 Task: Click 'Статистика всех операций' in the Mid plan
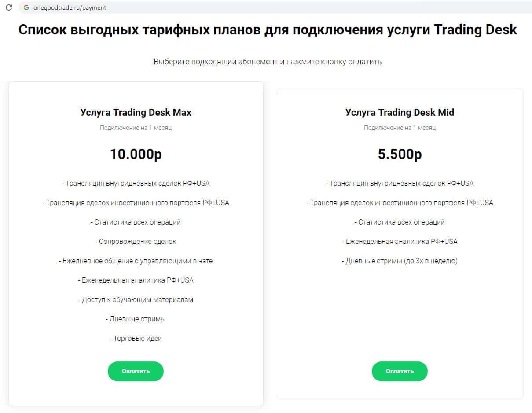click(x=400, y=222)
